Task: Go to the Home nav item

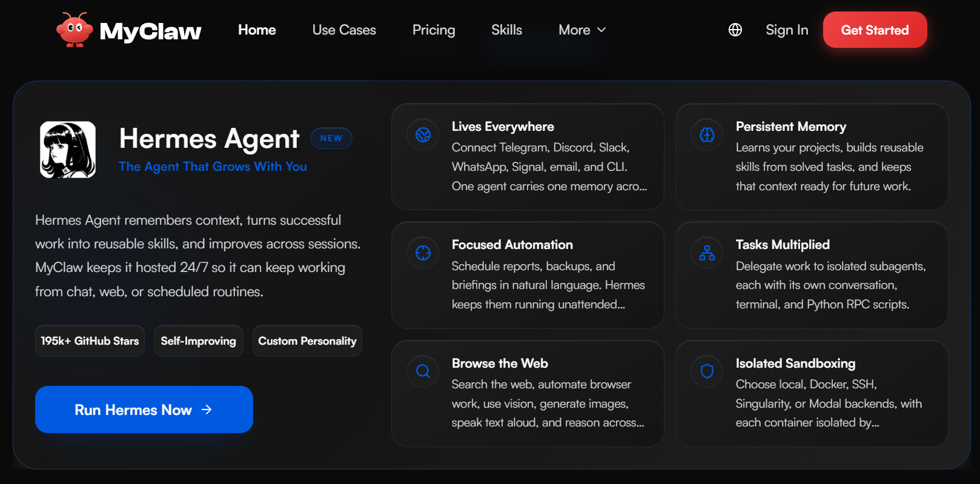Action: tap(257, 30)
